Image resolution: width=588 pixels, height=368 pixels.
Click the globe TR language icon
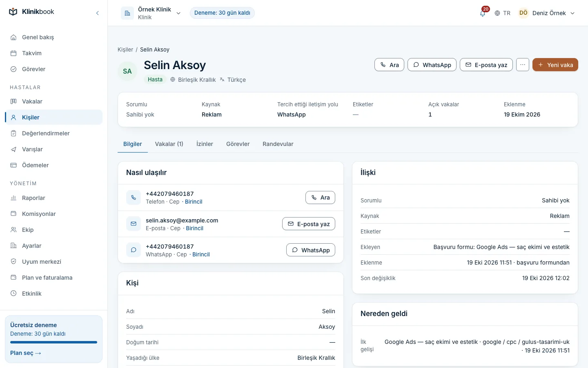point(502,13)
